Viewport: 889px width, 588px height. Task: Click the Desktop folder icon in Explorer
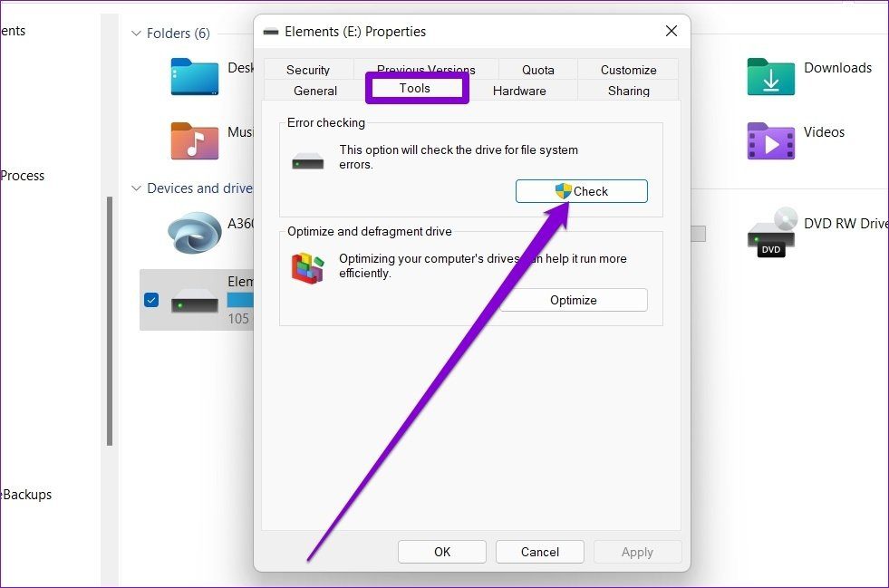coord(195,76)
